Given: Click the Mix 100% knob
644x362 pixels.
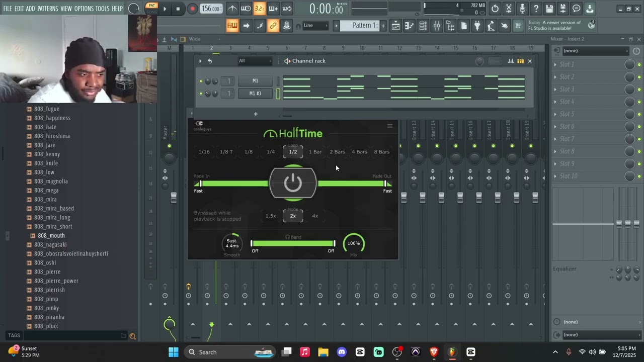Looking at the screenshot, I should 354,243.
